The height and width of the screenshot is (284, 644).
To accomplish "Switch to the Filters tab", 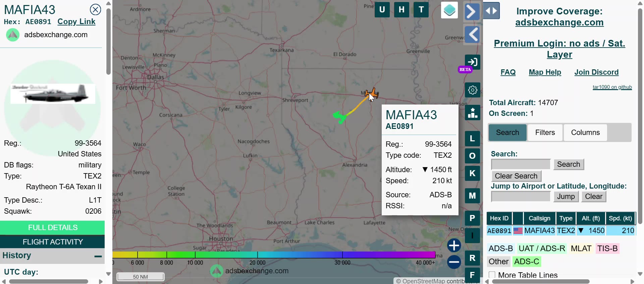I will coord(545,133).
